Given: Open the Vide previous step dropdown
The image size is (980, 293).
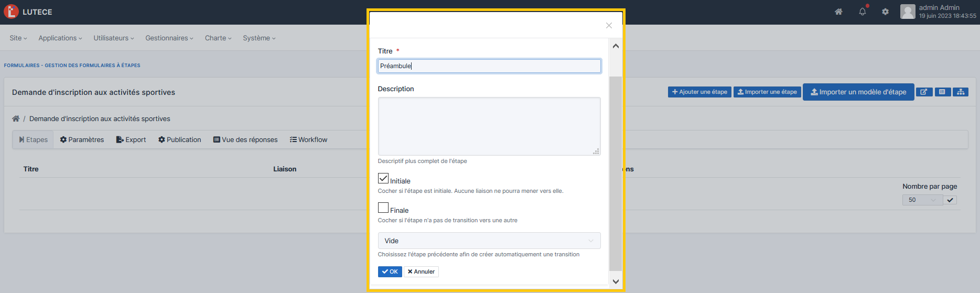Looking at the screenshot, I should (489, 241).
